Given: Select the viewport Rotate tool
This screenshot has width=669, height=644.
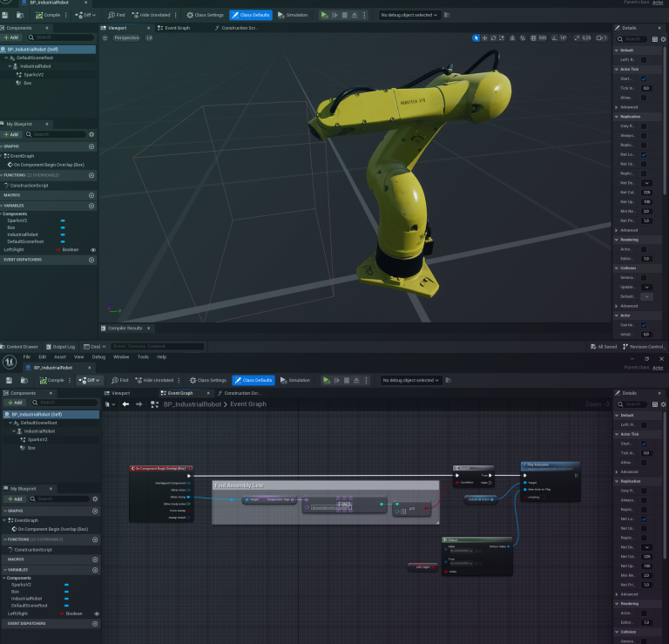Looking at the screenshot, I should pos(493,38).
